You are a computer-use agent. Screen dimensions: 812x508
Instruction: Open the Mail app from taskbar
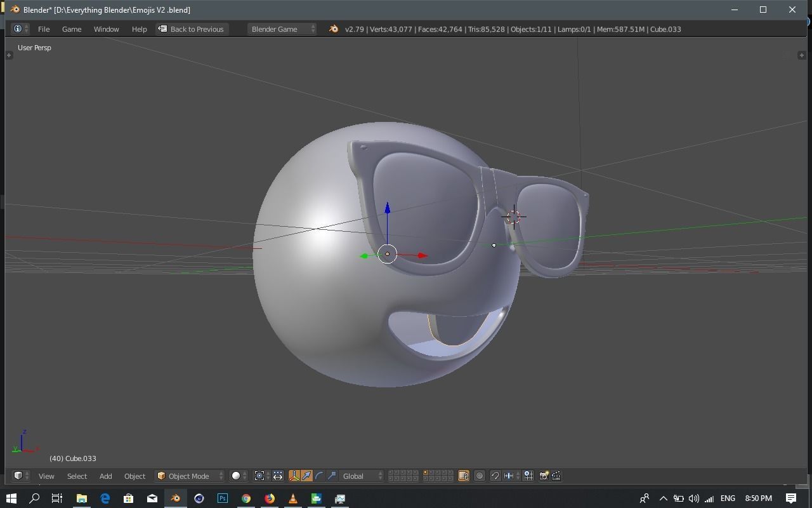152,498
